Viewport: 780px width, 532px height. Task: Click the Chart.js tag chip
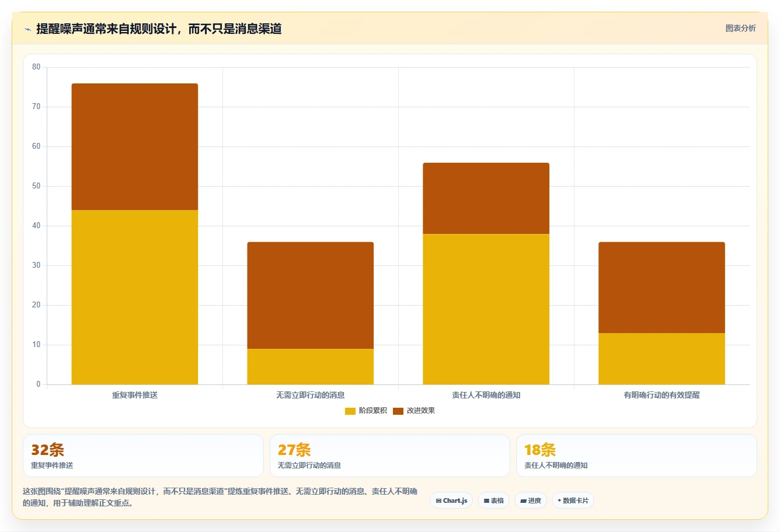pos(451,501)
